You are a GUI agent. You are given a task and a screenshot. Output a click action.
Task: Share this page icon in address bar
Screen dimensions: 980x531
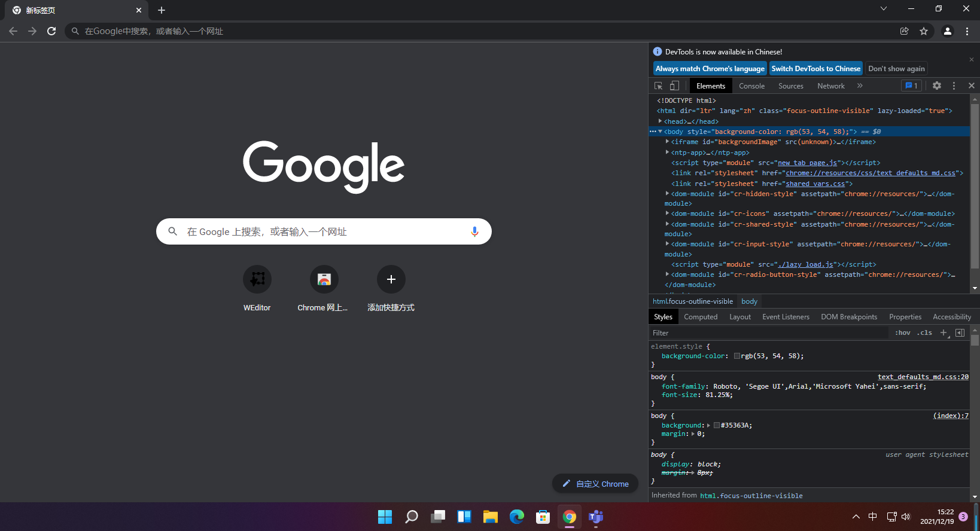click(x=905, y=31)
